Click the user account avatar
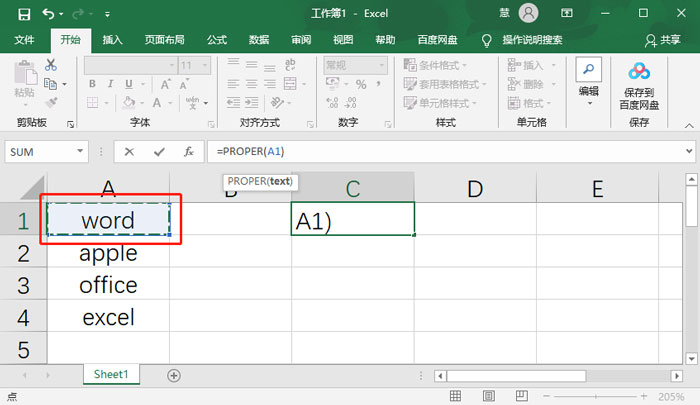700x405 pixels. pos(528,13)
